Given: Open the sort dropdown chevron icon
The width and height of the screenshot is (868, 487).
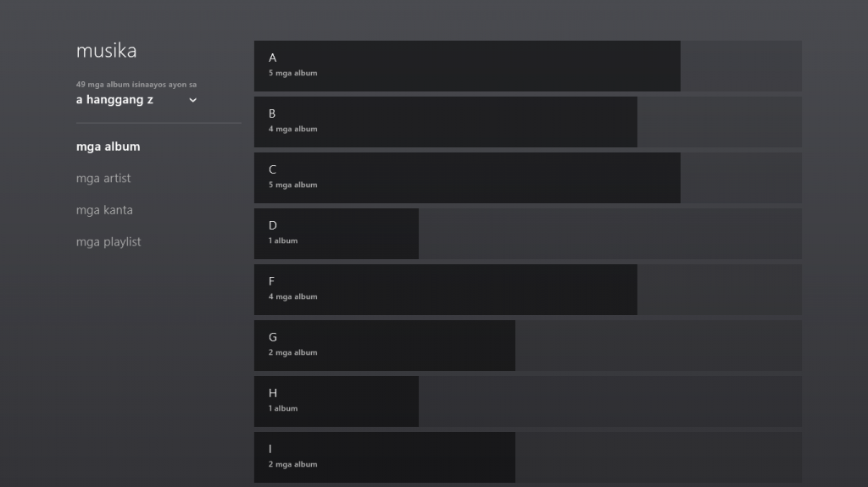Looking at the screenshot, I should 192,100.
